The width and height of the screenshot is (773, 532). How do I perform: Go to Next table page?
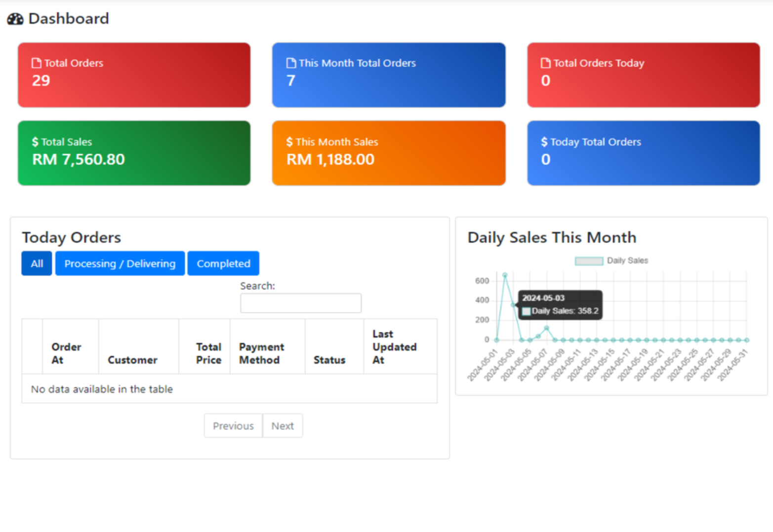pos(283,426)
